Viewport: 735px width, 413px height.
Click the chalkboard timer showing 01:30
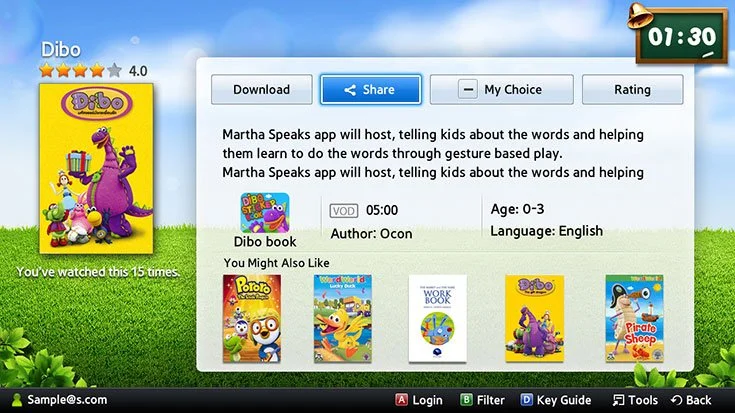click(682, 38)
